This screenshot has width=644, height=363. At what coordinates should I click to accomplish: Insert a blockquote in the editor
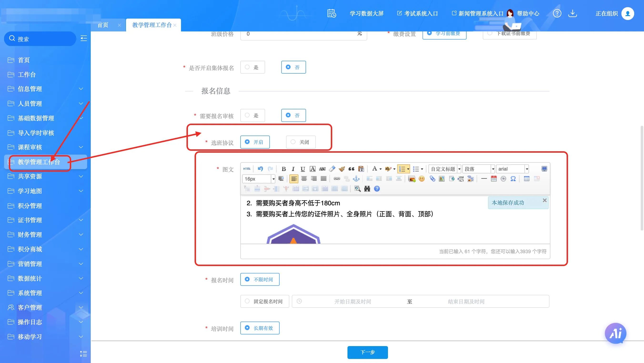click(351, 169)
